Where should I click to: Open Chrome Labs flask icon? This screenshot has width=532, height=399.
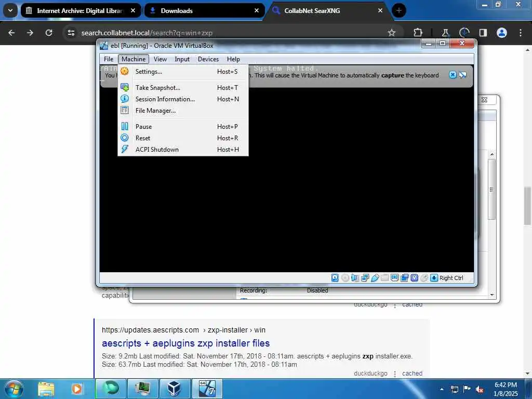point(445,33)
